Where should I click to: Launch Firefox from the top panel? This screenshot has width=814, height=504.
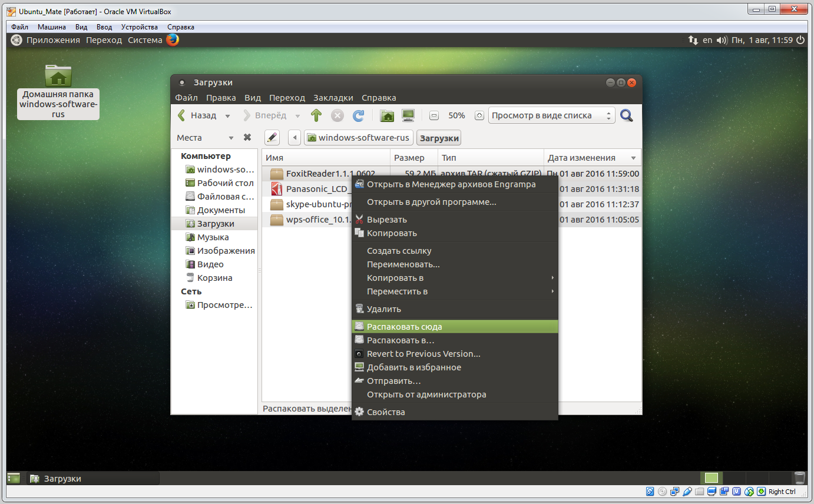(x=171, y=40)
